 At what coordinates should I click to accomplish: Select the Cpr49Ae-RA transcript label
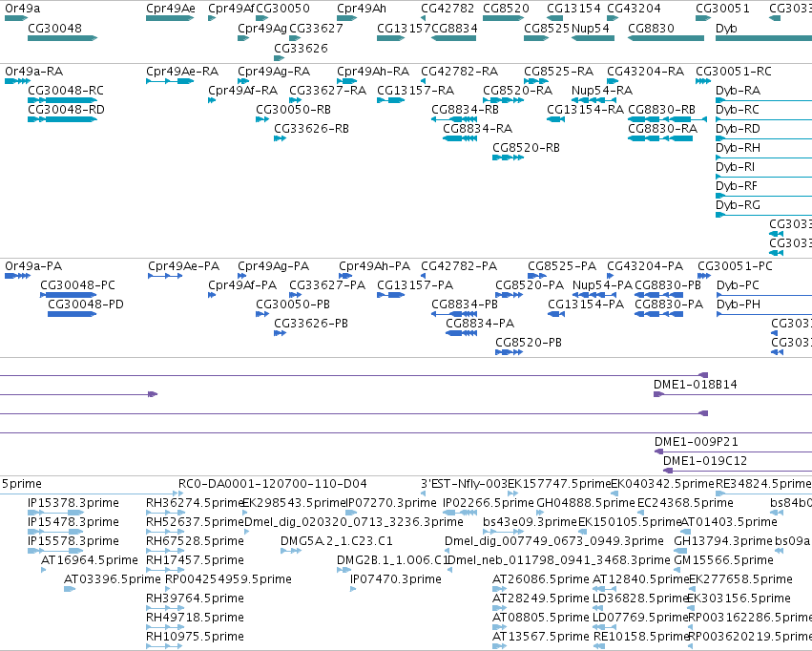tap(182, 71)
